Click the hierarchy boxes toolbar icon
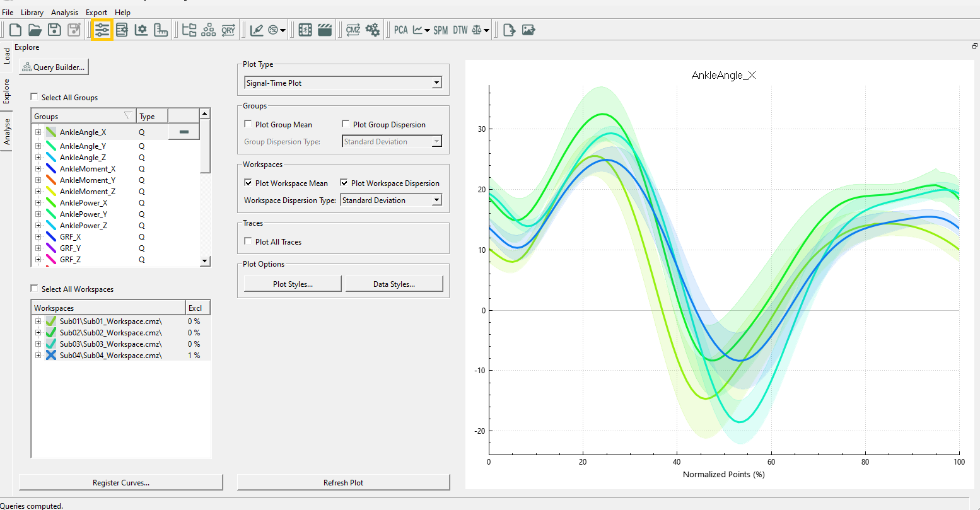 tap(209, 30)
